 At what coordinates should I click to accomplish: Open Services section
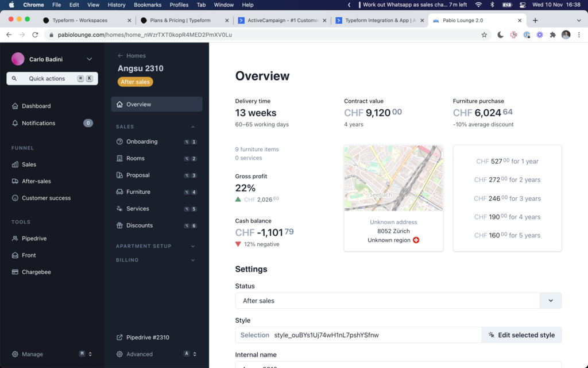pos(156,208)
